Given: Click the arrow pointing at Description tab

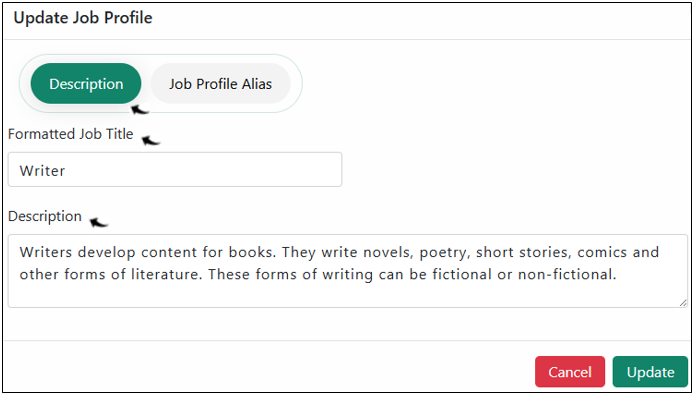Looking at the screenshot, I should coord(140,109).
